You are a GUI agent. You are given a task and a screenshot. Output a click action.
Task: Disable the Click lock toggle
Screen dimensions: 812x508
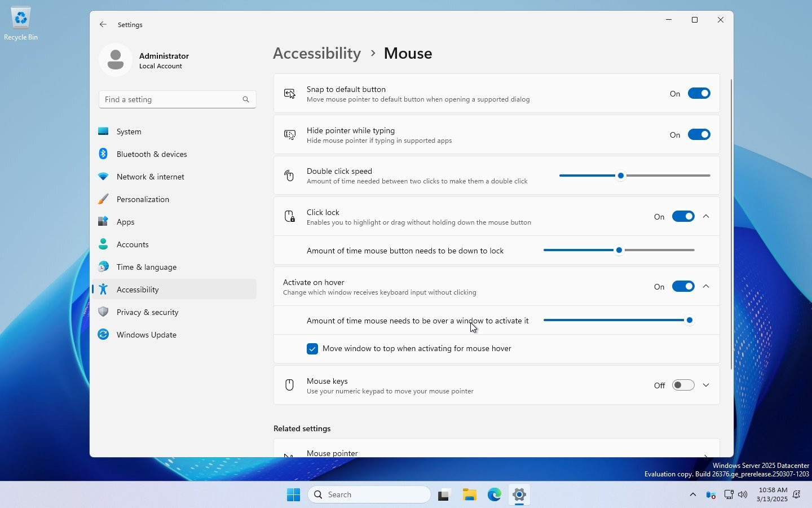[x=683, y=217]
